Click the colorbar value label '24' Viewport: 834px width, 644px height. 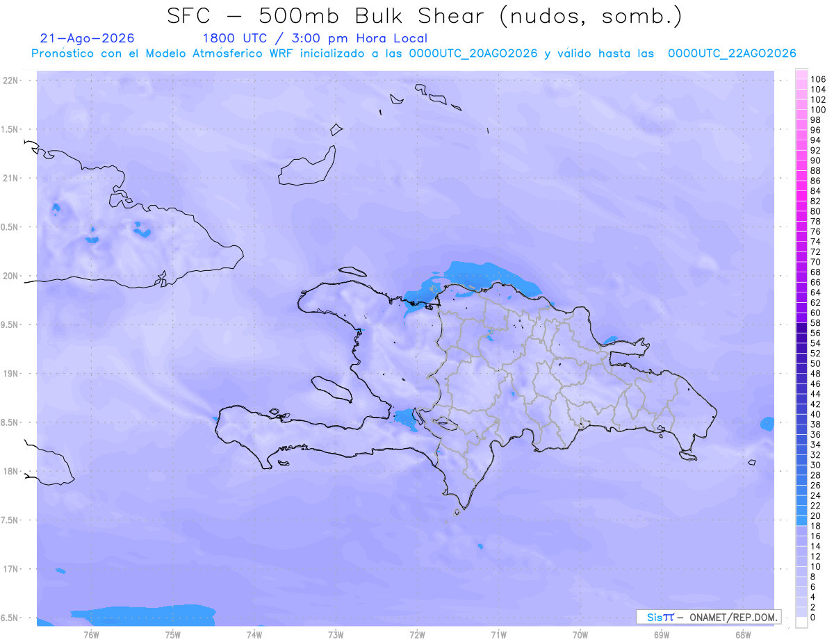tap(815, 495)
